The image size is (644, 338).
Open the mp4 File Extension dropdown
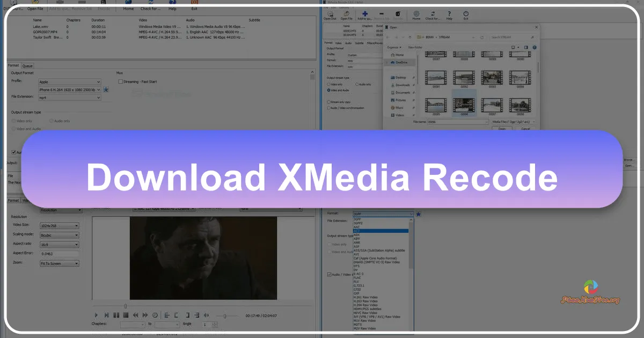click(x=70, y=97)
